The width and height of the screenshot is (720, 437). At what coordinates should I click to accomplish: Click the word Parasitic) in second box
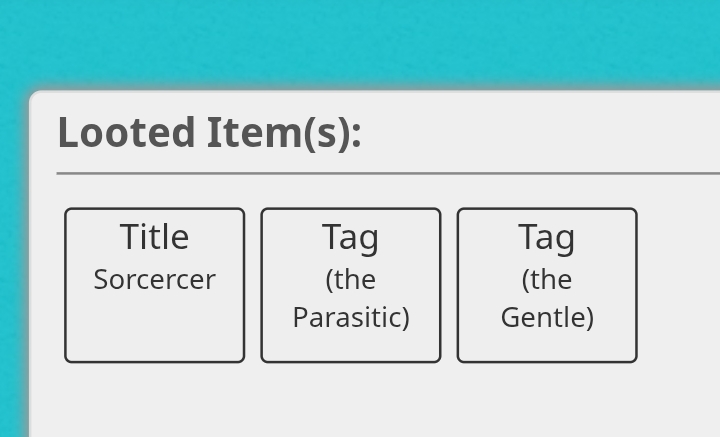[351, 318]
